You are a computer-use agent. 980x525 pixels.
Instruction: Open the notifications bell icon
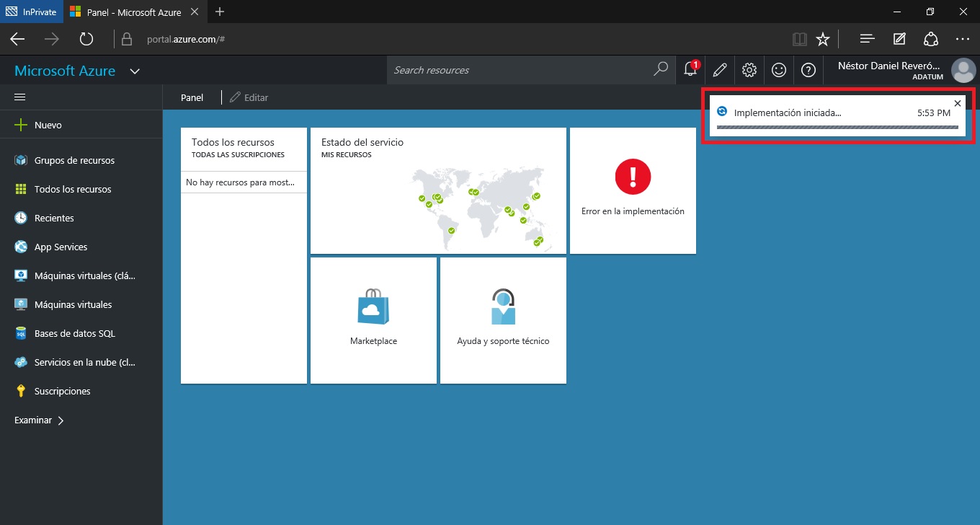tap(690, 70)
